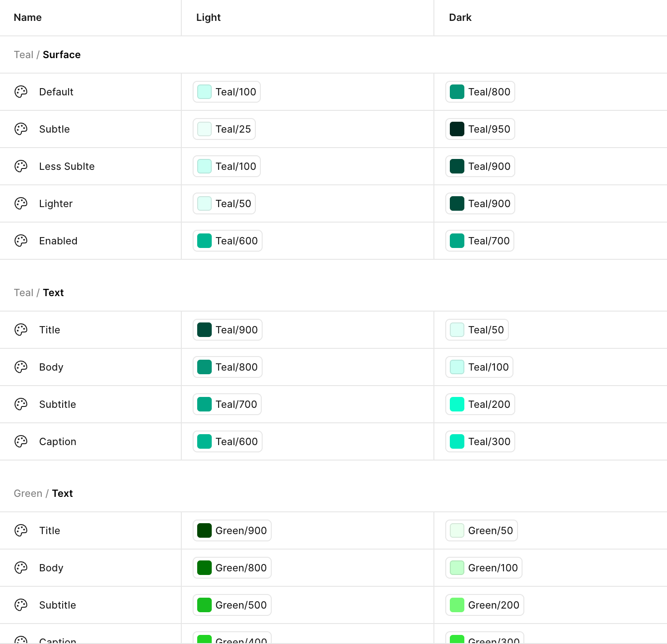Click Teal/700 chip in Teal Subtitle row
Image resolution: width=667 pixels, height=644 pixels.
tap(227, 404)
